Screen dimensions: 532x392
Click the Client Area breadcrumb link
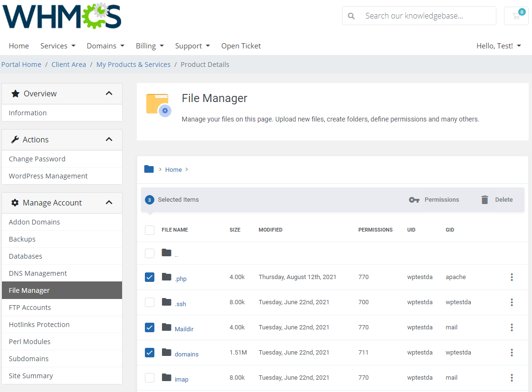point(68,65)
